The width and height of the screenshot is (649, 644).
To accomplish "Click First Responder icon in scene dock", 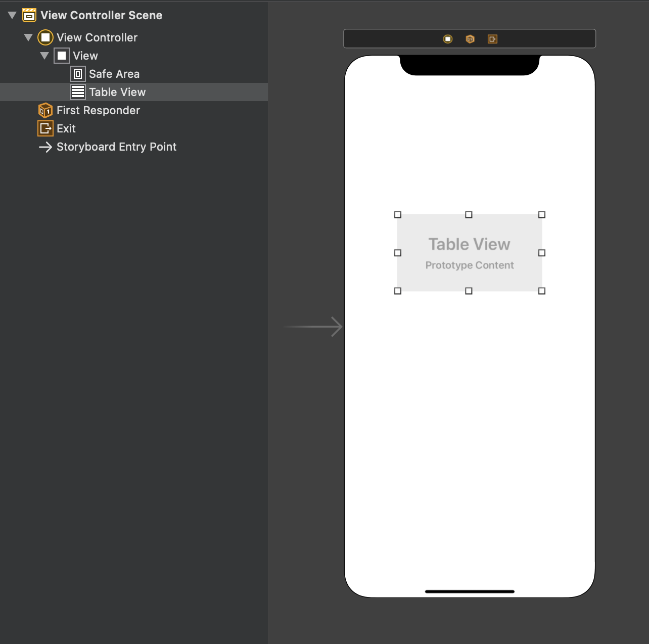I will click(470, 39).
